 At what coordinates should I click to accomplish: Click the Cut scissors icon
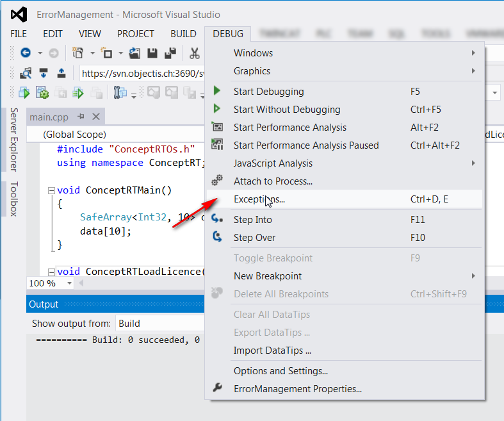(x=194, y=53)
